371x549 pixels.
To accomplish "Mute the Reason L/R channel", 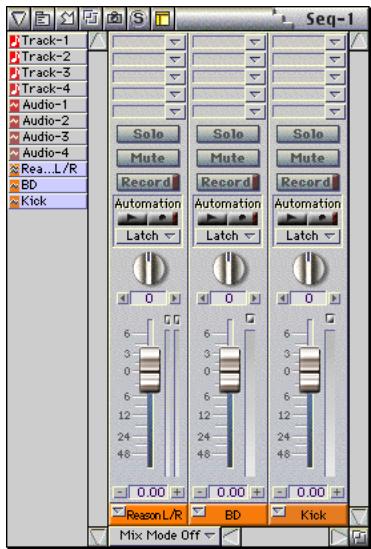I will [x=148, y=158].
